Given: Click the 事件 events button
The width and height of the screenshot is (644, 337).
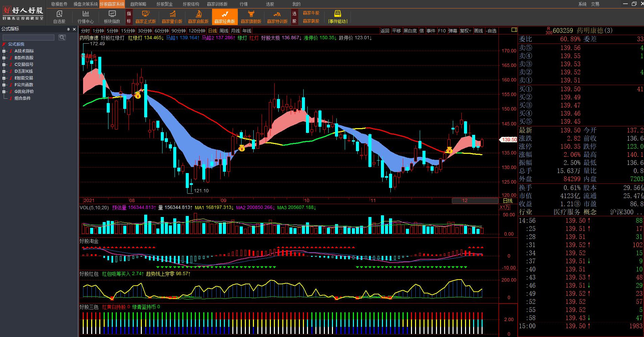Looking at the screenshot, I should pyautogui.click(x=431, y=31).
